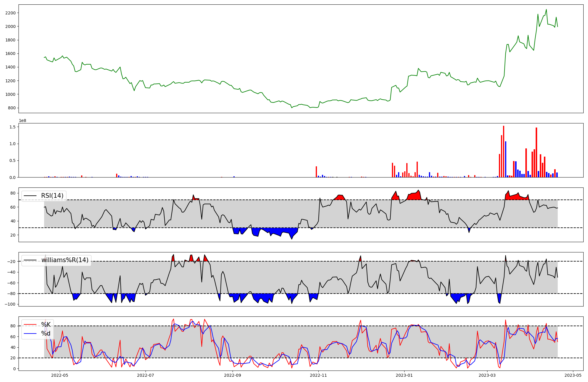This screenshot has width=588, height=382.
Task: Click the 2023-01 x-axis date label
Action: [x=404, y=375]
